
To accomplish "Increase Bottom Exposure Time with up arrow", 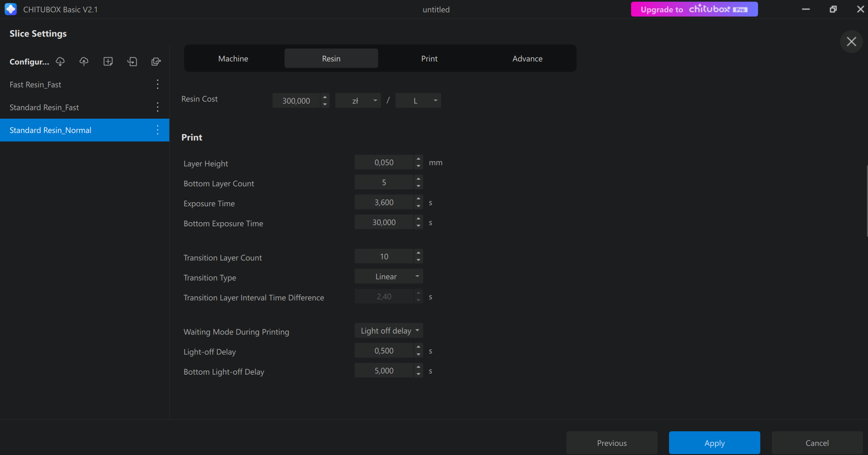I will (418, 219).
